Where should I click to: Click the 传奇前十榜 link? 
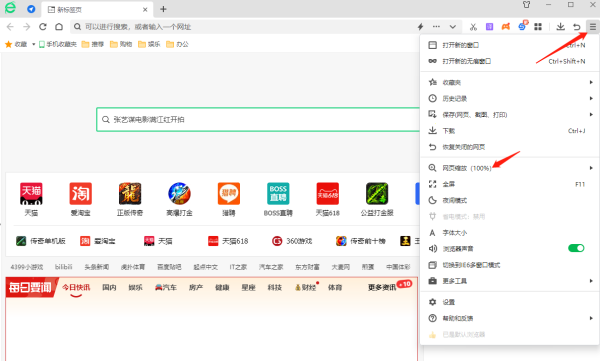[x=360, y=241]
